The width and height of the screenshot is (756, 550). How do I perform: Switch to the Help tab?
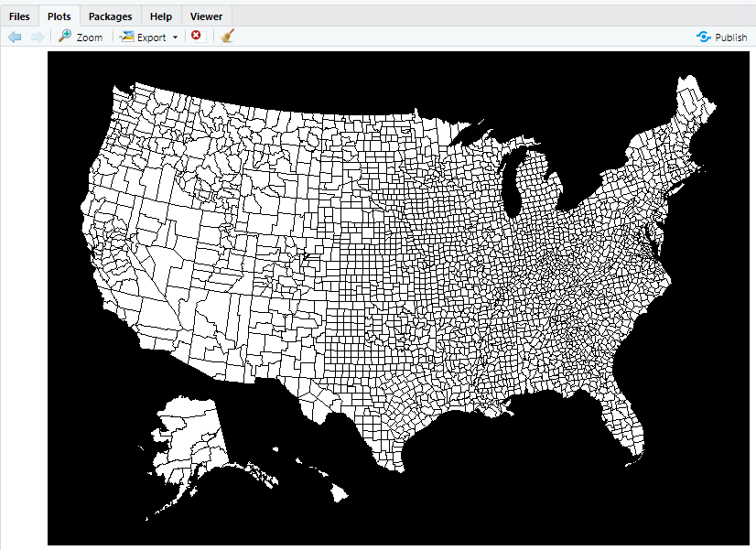coord(161,16)
